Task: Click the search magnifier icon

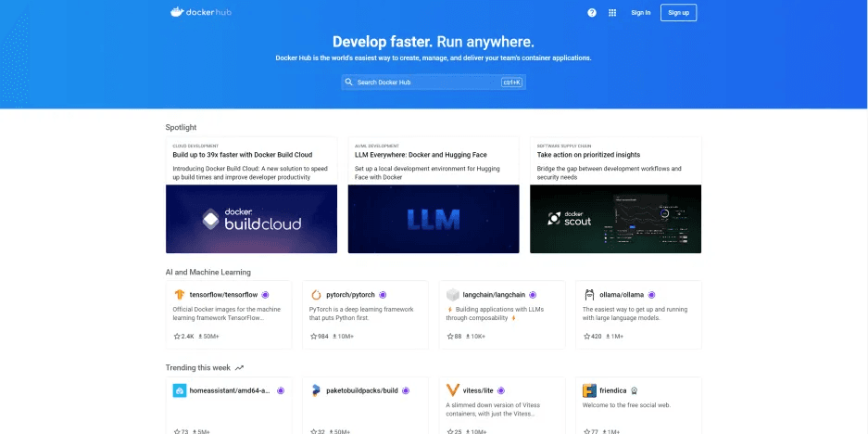Action: pos(348,82)
